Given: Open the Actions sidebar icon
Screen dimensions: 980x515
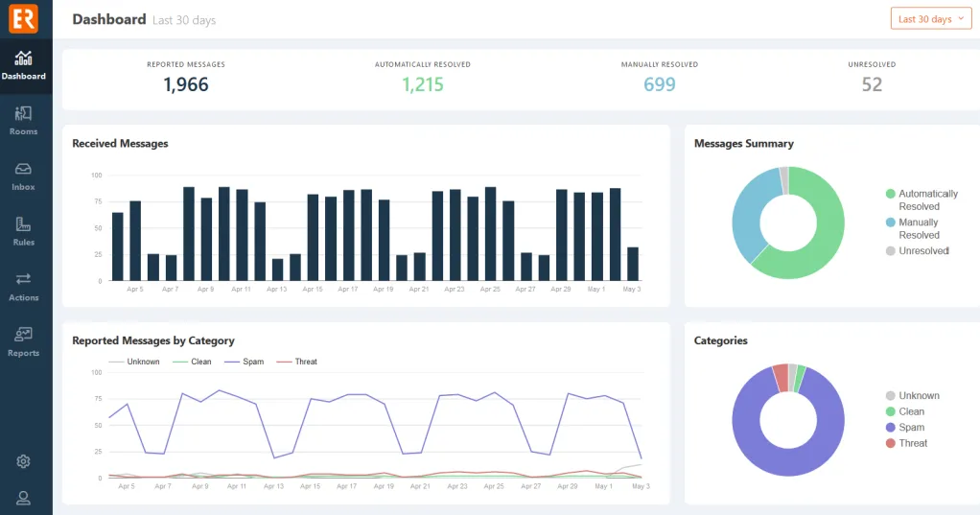Looking at the screenshot, I should (24, 286).
